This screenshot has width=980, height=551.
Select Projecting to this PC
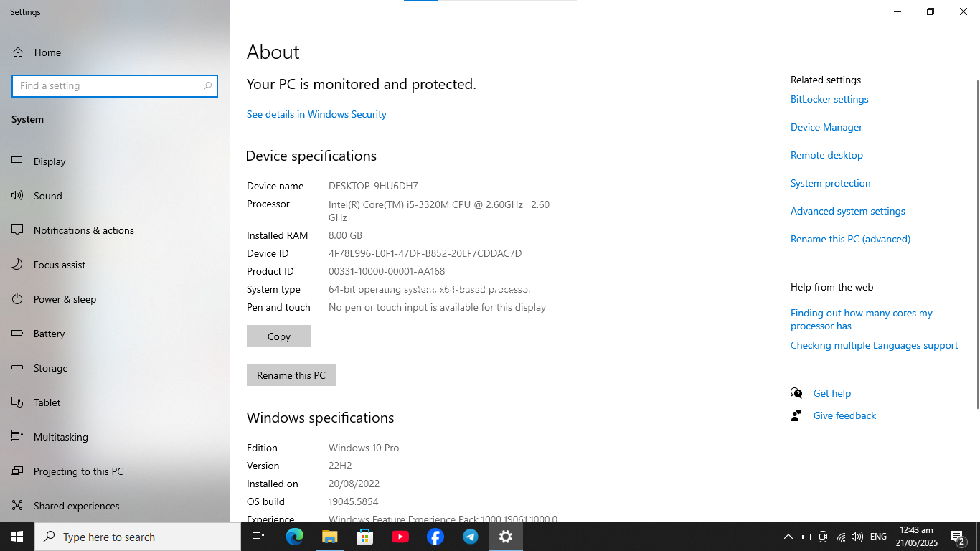115,471
